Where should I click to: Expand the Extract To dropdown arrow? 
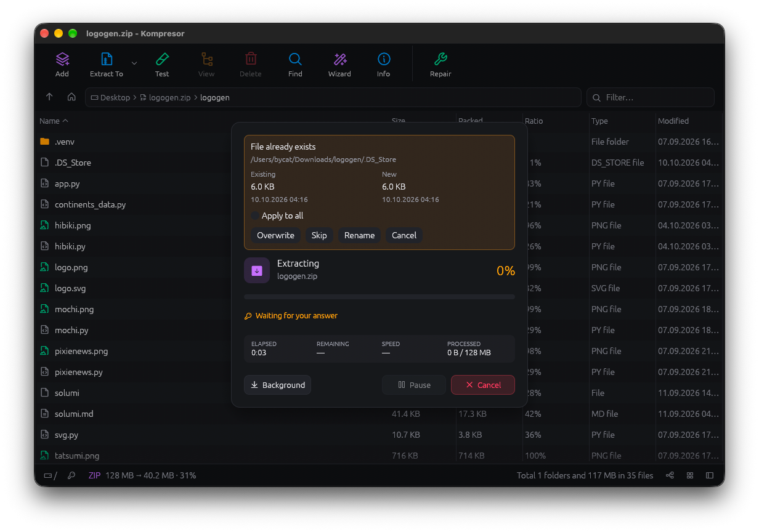pos(134,63)
